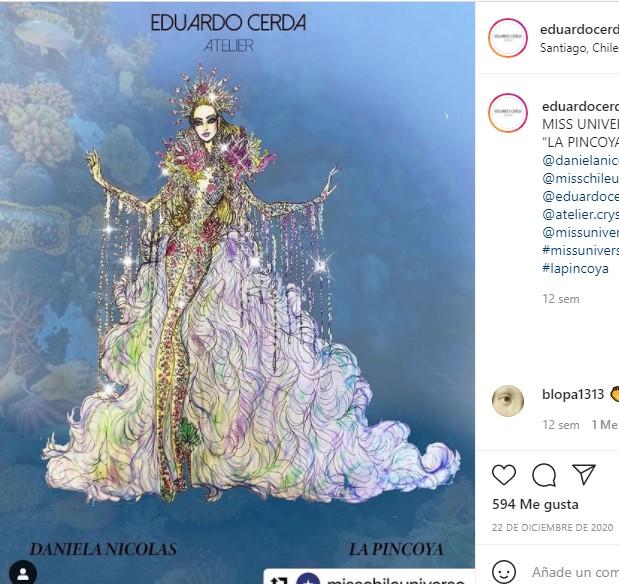
Task: View blopa1313 profile avatar
Action: [x=508, y=401]
